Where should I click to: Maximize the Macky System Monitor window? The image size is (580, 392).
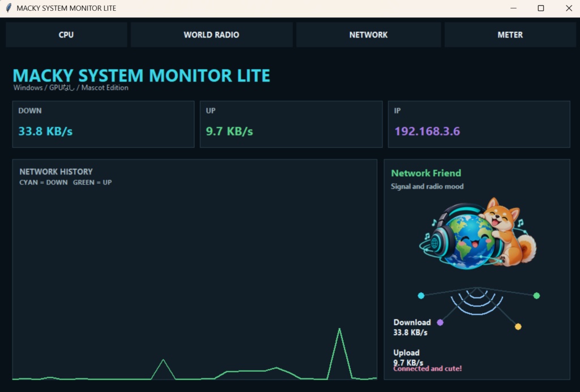(x=541, y=8)
